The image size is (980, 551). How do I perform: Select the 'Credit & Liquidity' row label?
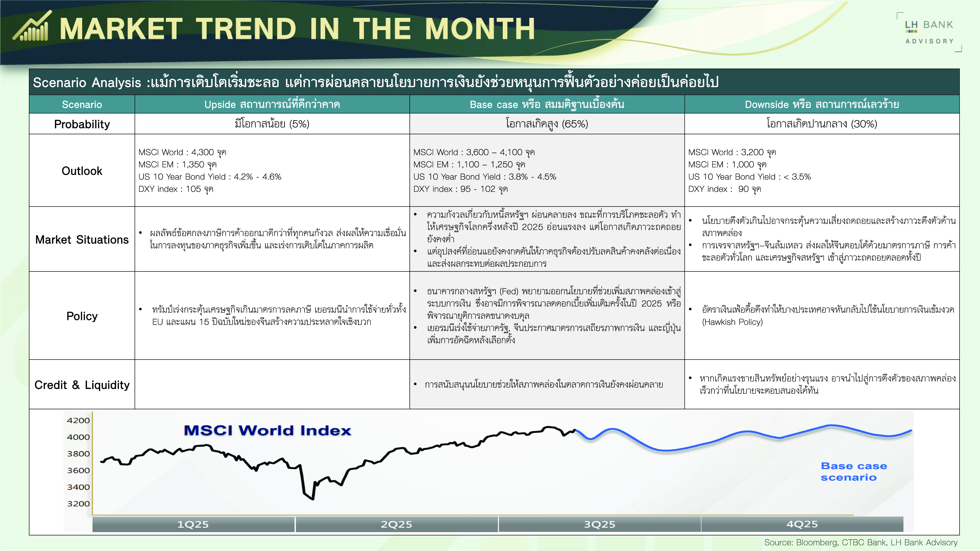[x=82, y=385]
